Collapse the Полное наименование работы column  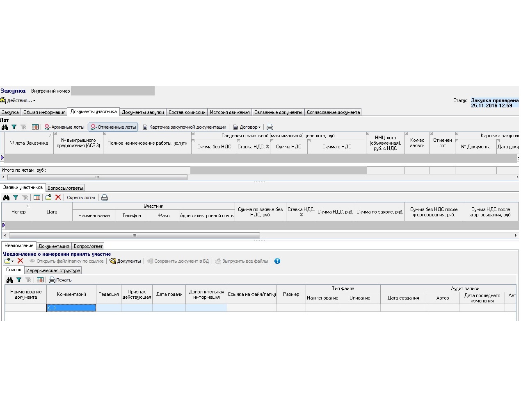[x=105, y=134]
